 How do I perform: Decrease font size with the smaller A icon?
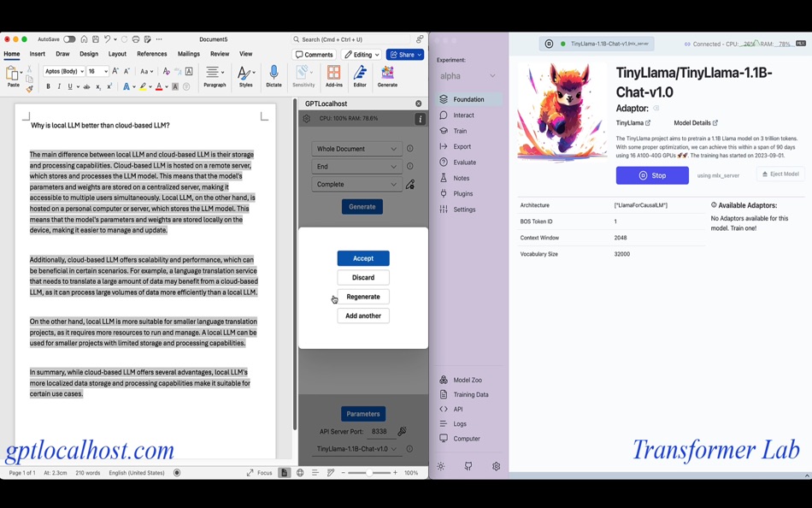(x=127, y=71)
